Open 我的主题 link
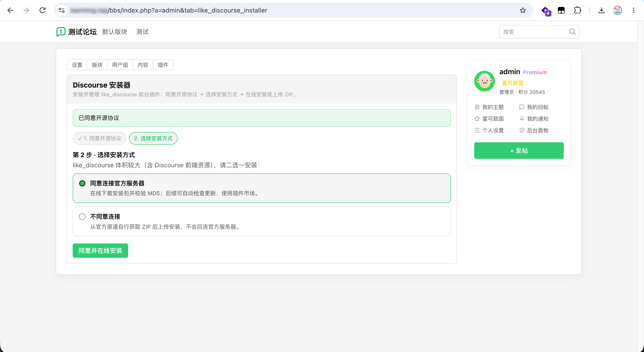This screenshot has width=644, height=352. click(493, 107)
